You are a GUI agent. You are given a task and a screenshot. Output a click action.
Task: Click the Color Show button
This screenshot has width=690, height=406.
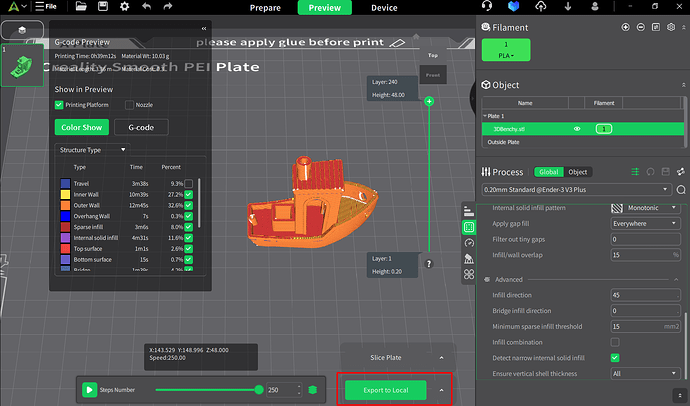82,127
